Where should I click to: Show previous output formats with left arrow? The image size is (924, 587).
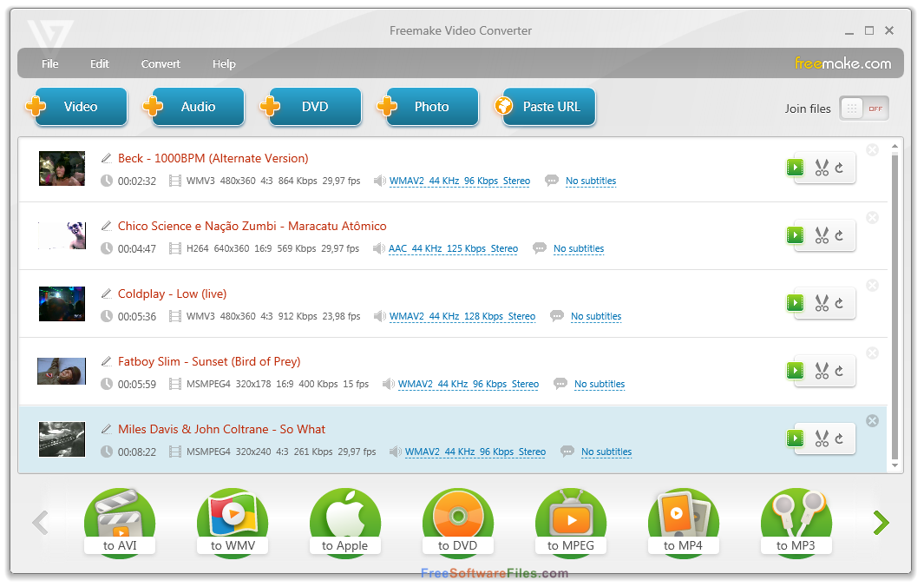pos(41,523)
